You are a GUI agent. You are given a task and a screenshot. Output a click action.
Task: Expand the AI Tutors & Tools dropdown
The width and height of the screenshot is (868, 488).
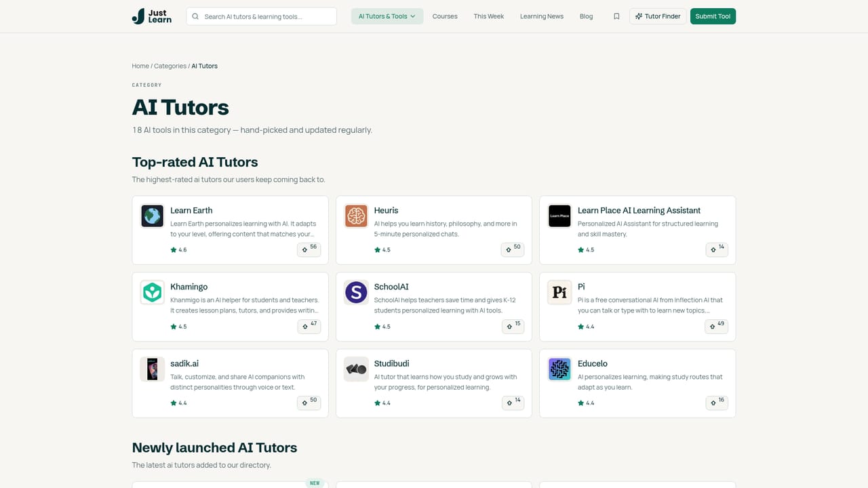tap(387, 16)
